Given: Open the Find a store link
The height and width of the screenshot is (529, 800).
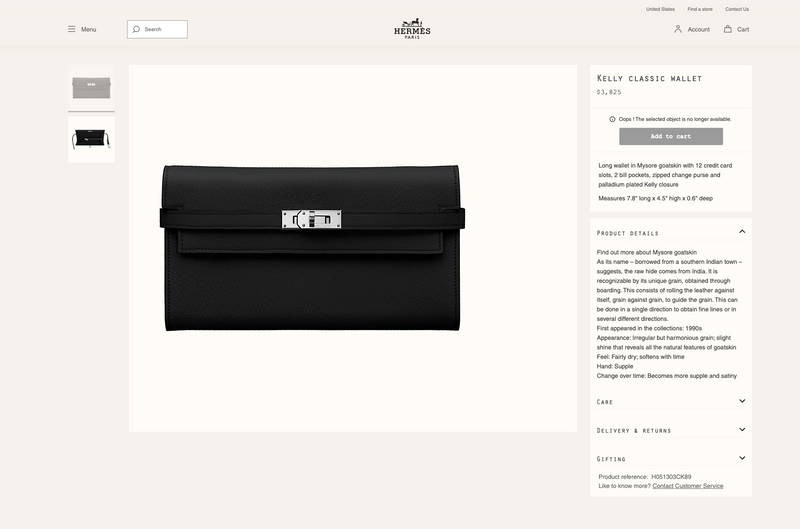Looking at the screenshot, I should point(700,9).
